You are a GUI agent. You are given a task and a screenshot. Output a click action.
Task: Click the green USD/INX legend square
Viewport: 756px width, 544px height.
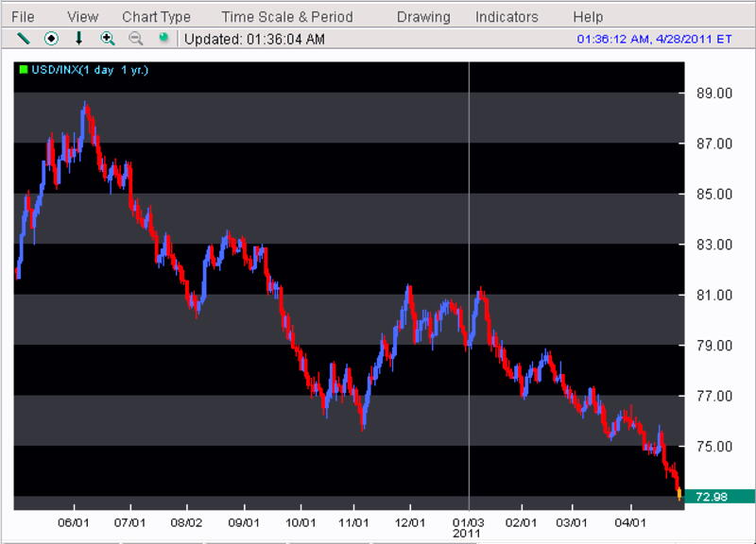(23, 70)
